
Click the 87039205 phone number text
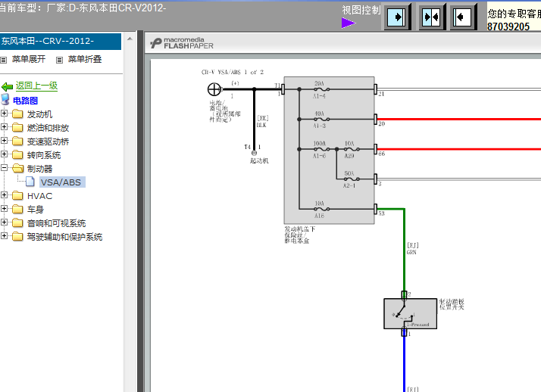click(x=508, y=26)
